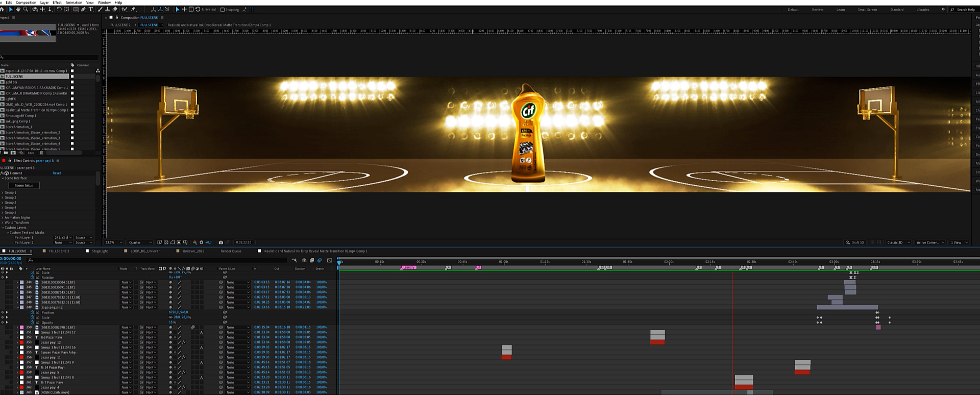This screenshot has height=395, width=980.
Task: Click the Fast Previews viewer icon
Action: pyautogui.click(x=159, y=242)
